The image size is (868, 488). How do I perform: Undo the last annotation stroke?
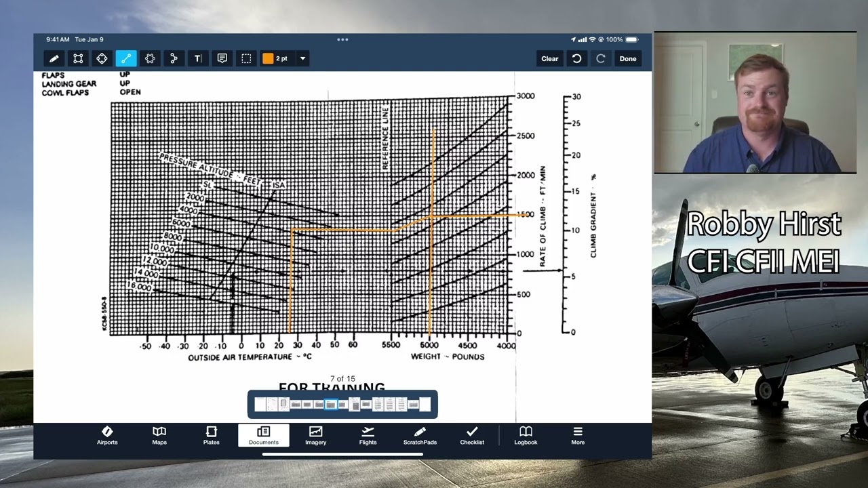[x=576, y=58]
